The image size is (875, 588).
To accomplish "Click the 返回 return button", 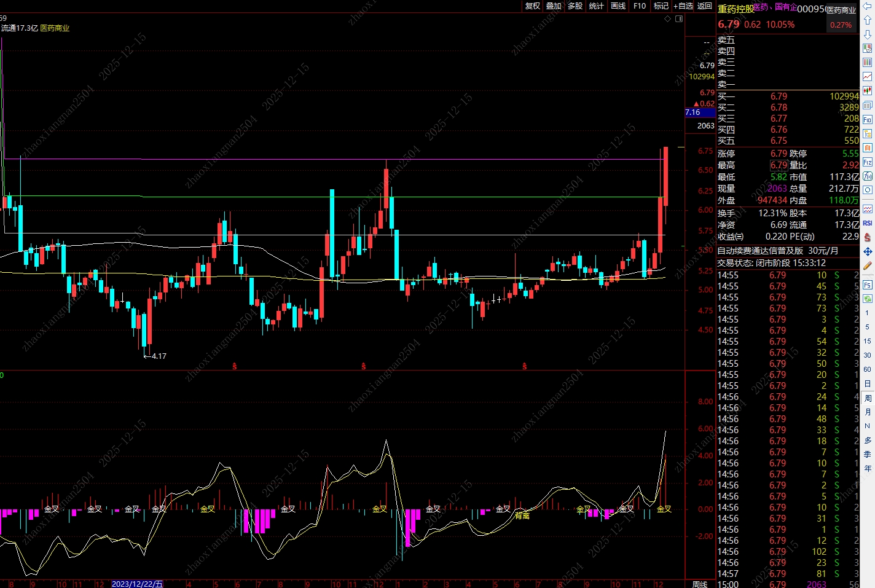I will (x=705, y=6).
